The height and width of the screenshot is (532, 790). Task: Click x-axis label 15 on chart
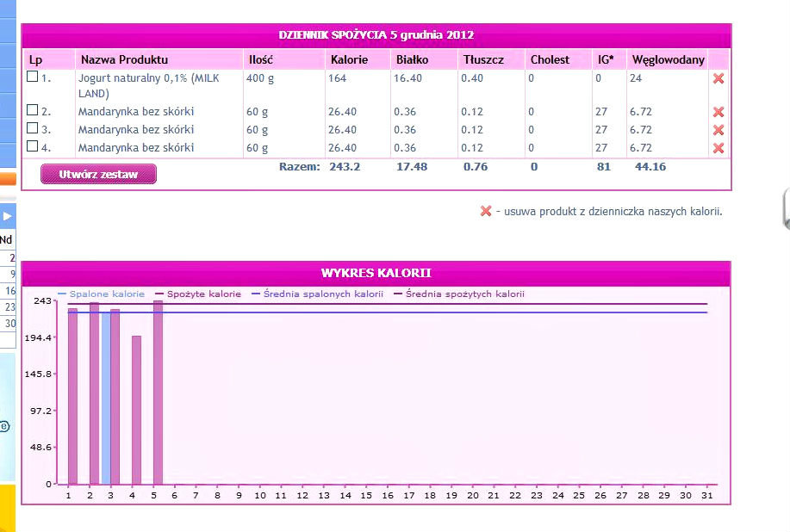pyautogui.click(x=366, y=495)
